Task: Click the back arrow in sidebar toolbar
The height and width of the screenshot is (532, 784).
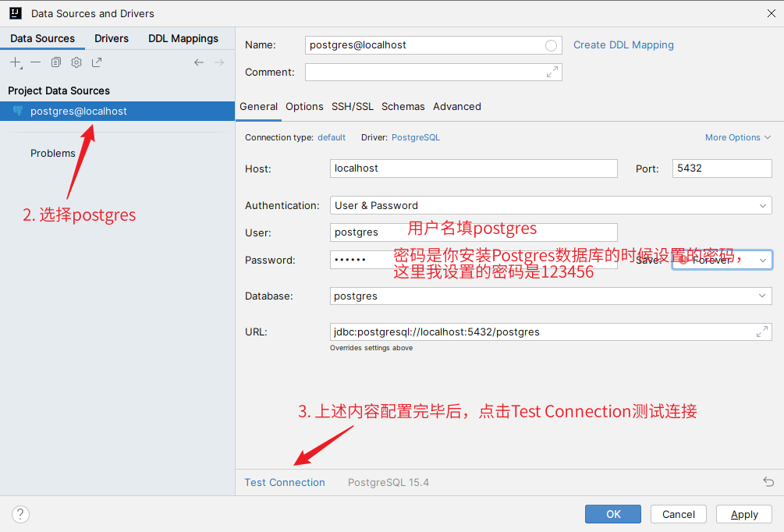Action: (x=199, y=62)
